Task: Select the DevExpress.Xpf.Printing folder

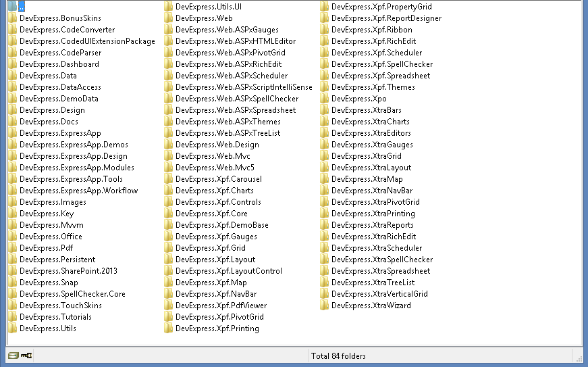Action: point(217,328)
